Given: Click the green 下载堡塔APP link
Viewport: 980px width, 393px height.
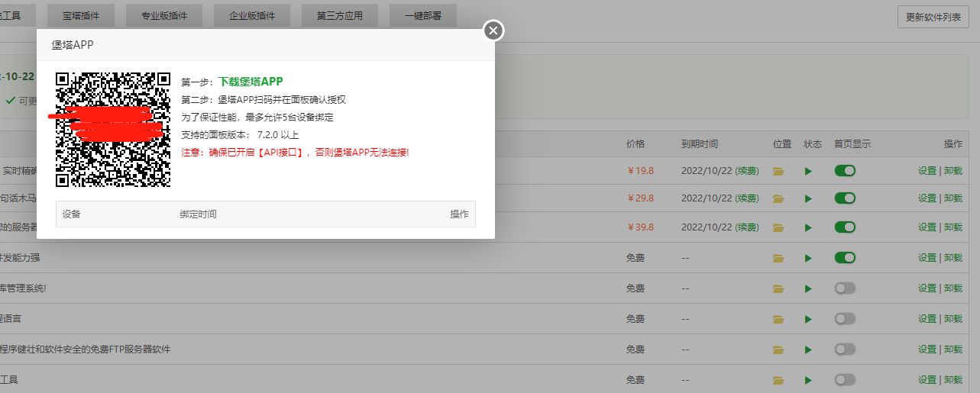Looking at the screenshot, I should pos(251,82).
